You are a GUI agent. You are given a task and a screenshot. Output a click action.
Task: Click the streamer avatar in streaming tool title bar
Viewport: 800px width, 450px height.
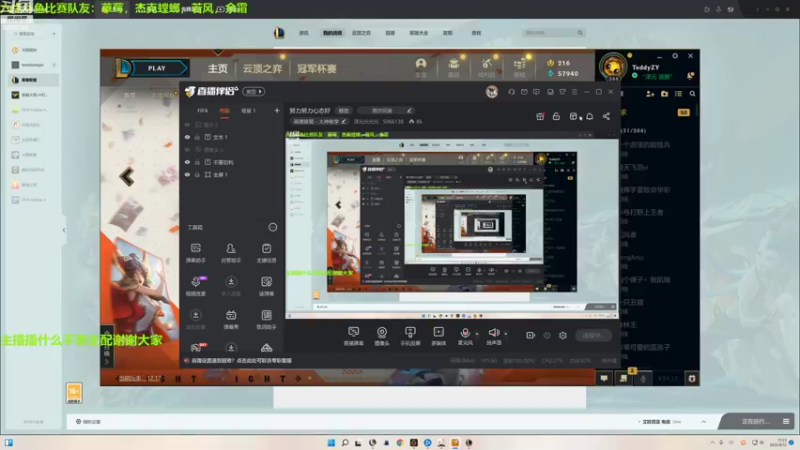coord(492,92)
